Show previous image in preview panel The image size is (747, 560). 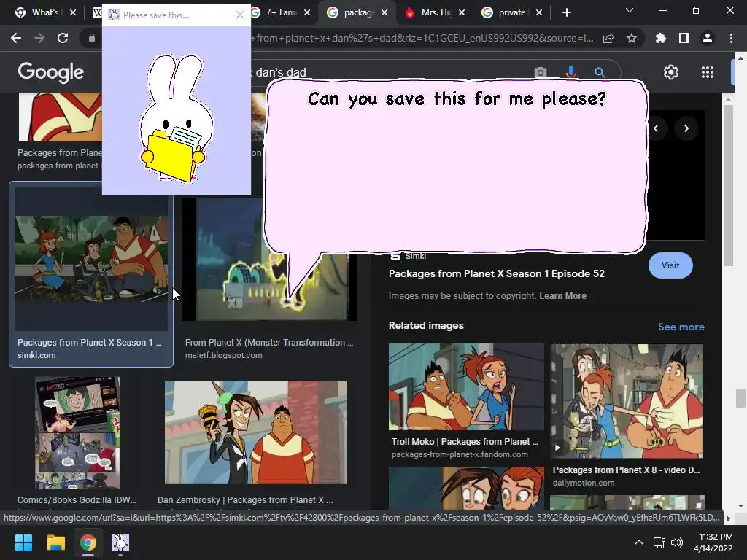[x=656, y=128]
